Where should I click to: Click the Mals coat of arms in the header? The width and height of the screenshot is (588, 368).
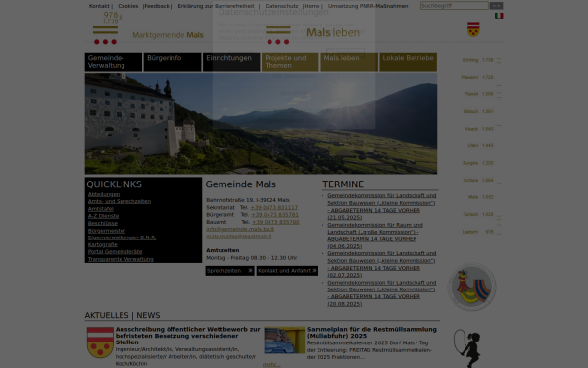(473, 29)
